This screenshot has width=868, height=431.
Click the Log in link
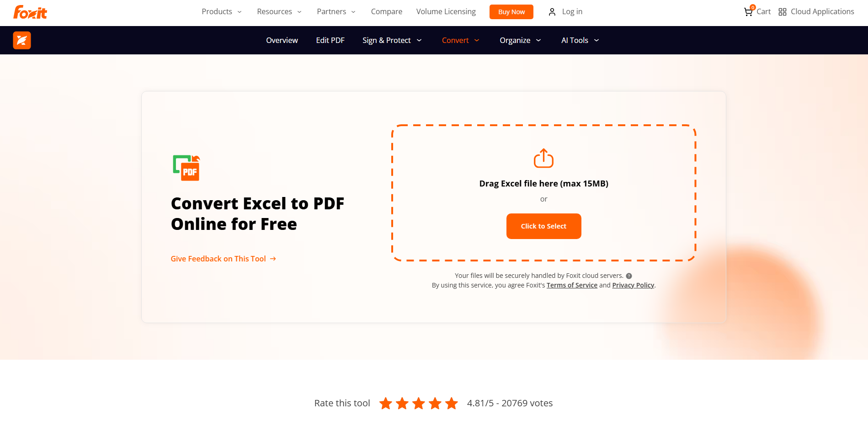[572, 12]
